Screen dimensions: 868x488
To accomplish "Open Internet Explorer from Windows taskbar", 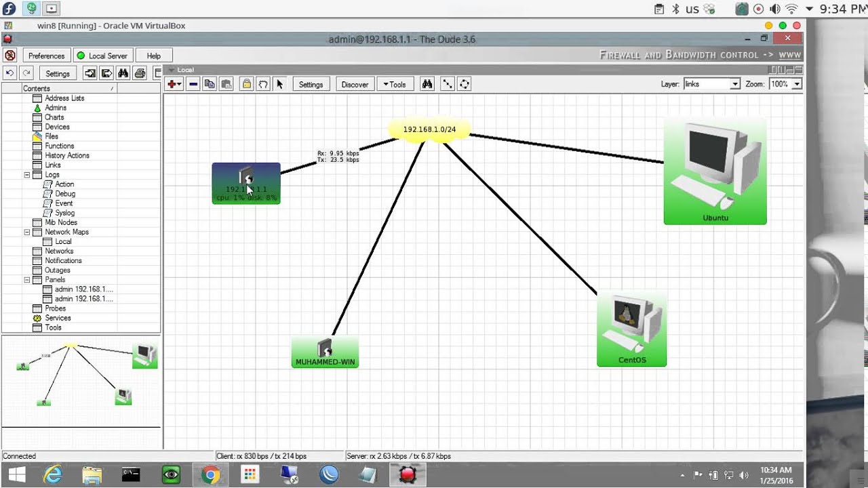I will [54, 474].
